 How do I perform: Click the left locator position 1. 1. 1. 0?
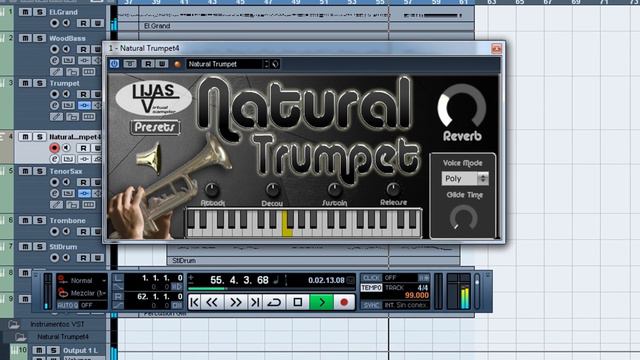click(162, 278)
